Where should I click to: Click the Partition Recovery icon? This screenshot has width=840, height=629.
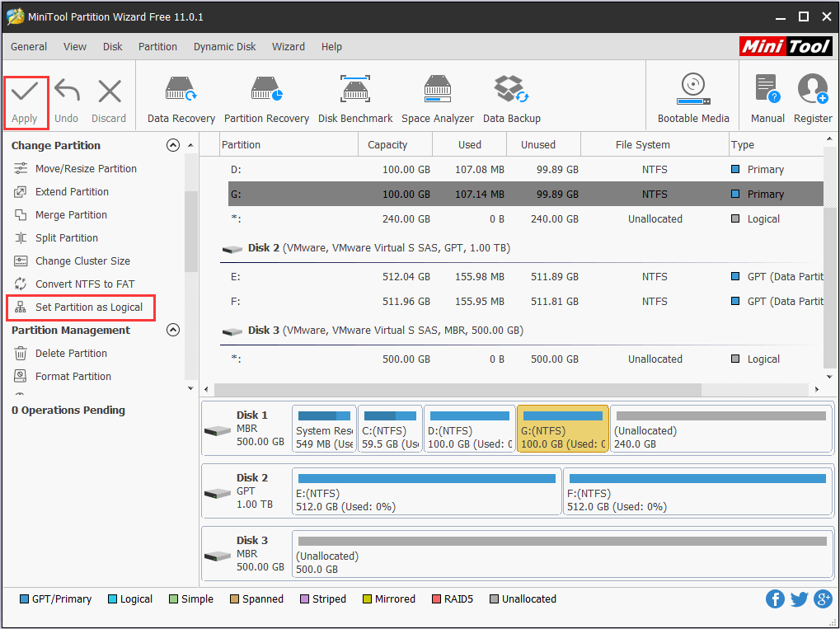[266, 96]
